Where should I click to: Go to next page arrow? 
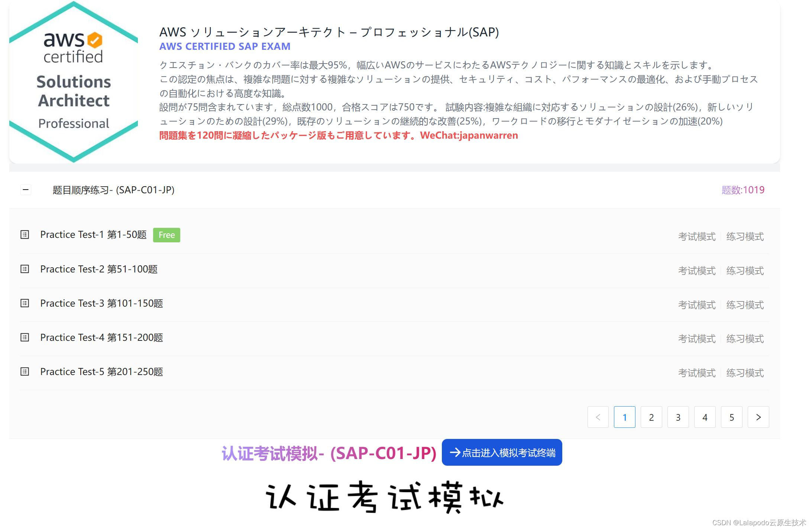point(758,417)
